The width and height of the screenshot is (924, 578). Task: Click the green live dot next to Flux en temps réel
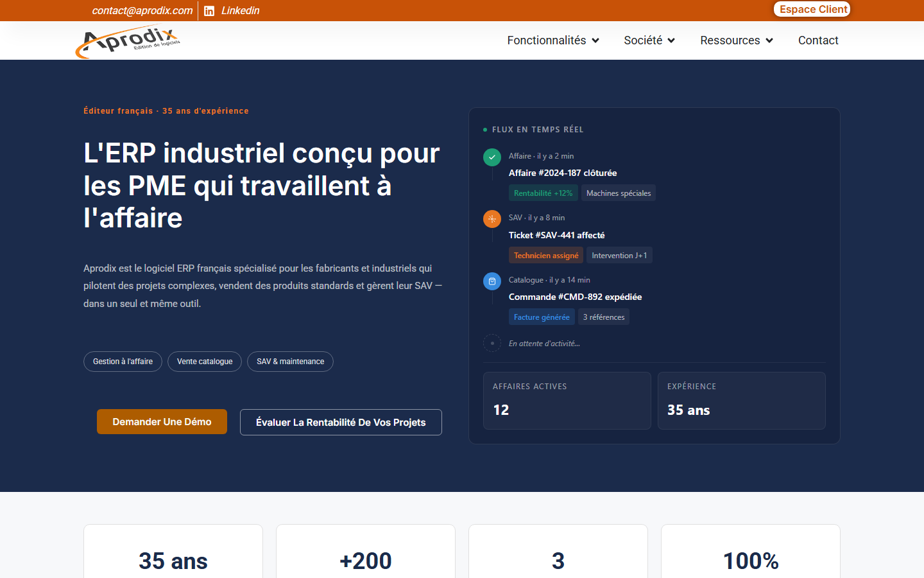coord(485,130)
